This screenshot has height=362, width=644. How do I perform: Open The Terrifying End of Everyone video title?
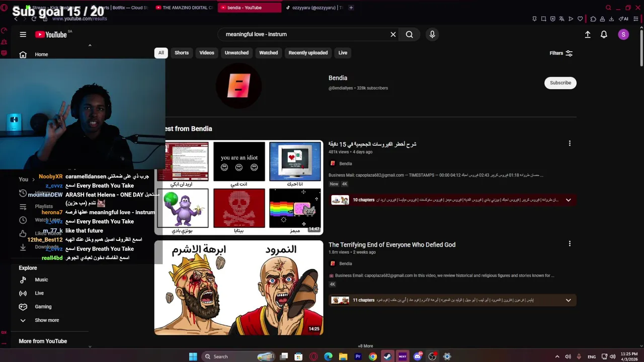click(392, 245)
